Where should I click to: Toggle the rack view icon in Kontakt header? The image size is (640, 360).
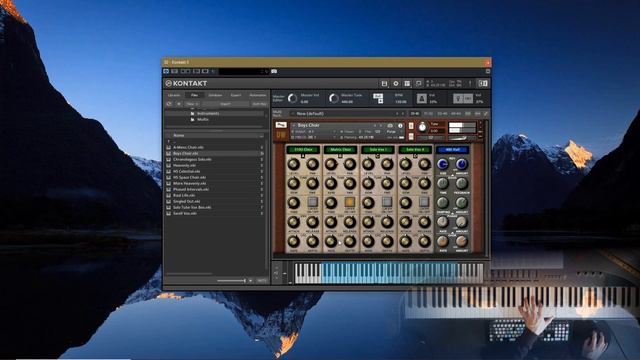(407, 83)
